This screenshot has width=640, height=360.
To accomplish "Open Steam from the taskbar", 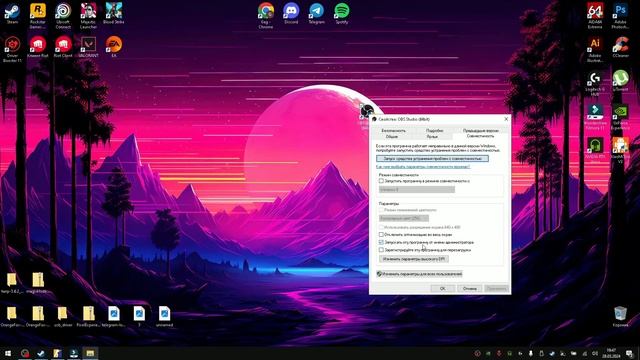I will pyautogui.click(x=41, y=353).
